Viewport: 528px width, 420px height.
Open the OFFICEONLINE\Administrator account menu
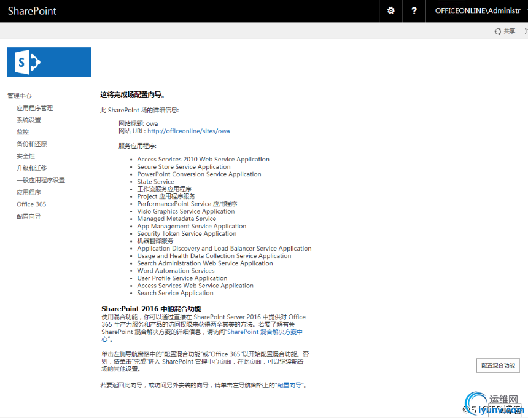click(x=478, y=11)
